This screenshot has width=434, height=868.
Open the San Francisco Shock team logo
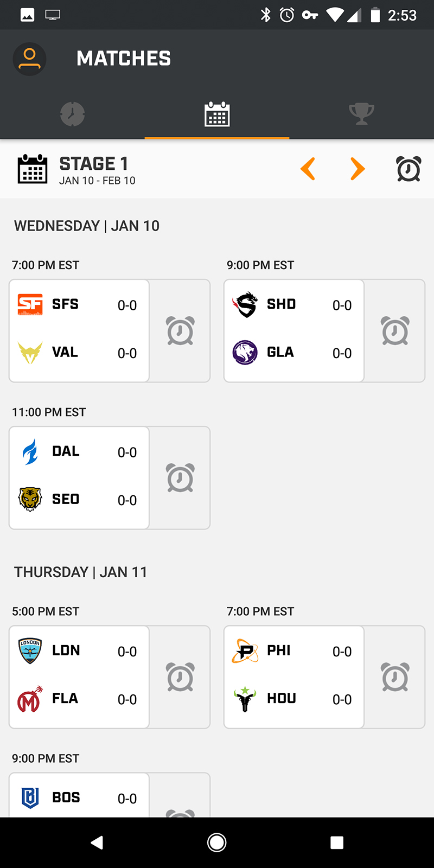[30, 304]
